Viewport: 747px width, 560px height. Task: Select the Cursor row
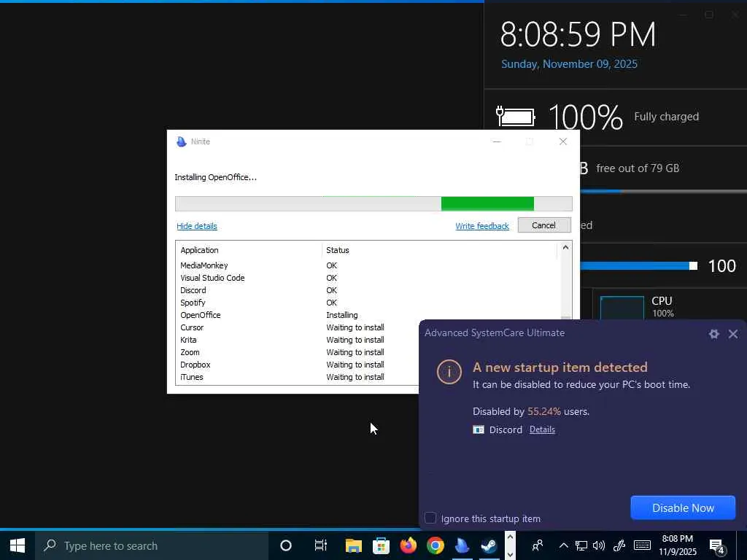click(298, 327)
